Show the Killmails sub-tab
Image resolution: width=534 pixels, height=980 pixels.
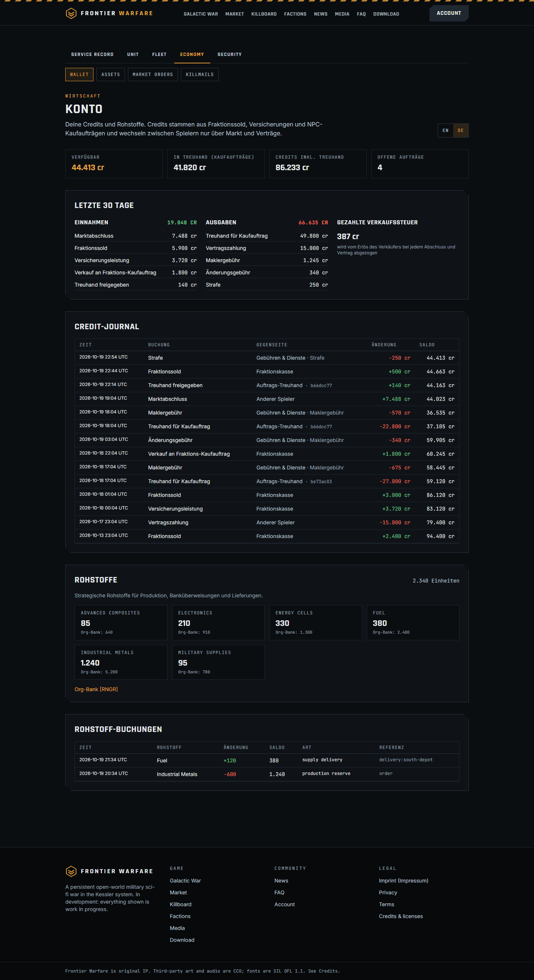200,75
